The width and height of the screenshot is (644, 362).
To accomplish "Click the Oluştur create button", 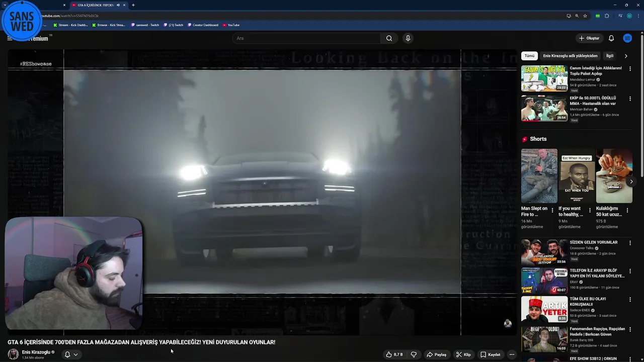I will 589,38.
